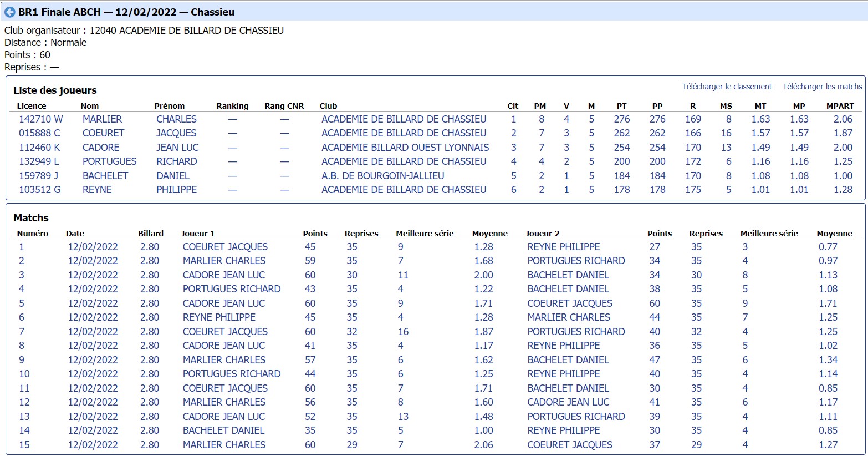Image resolution: width=868 pixels, height=456 pixels.
Task: Click the MS column header
Action: 726,106
